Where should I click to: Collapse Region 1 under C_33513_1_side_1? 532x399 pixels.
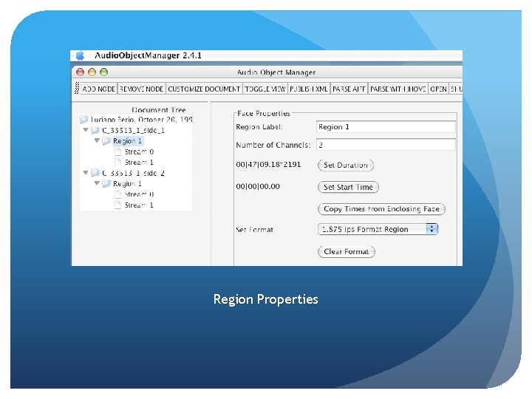coord(97,140)
